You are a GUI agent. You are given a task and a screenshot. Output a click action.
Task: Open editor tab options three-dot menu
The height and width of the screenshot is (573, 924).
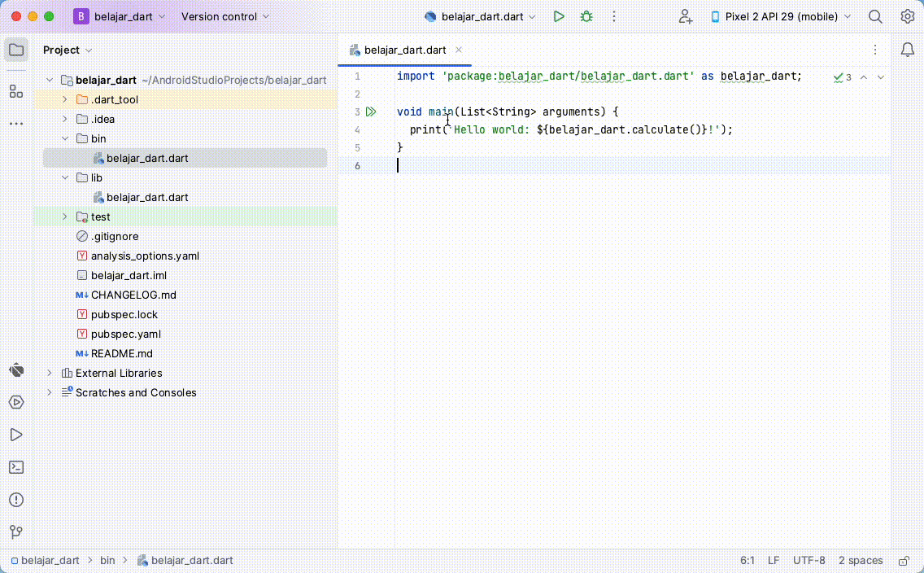[x=875, y=50]
